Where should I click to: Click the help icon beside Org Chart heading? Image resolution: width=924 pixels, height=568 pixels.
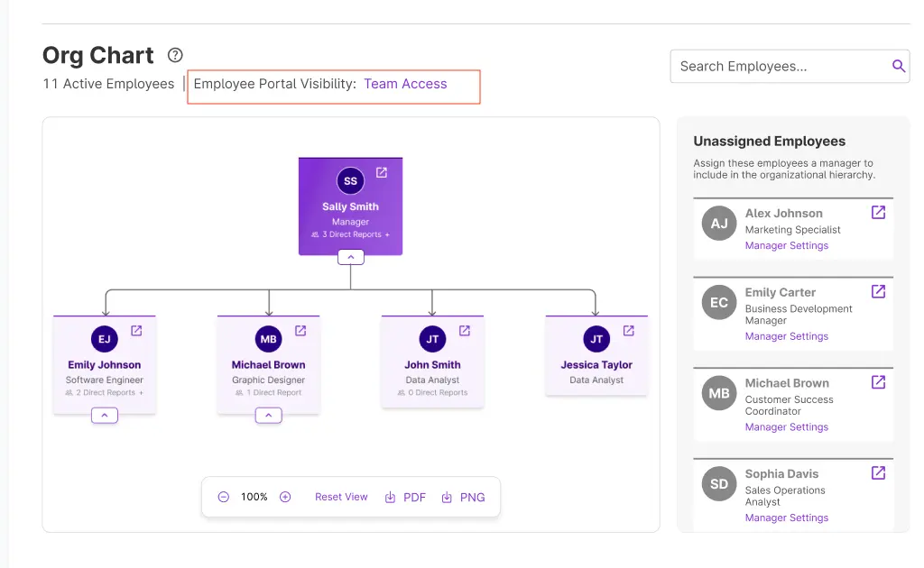coord(174,55)
